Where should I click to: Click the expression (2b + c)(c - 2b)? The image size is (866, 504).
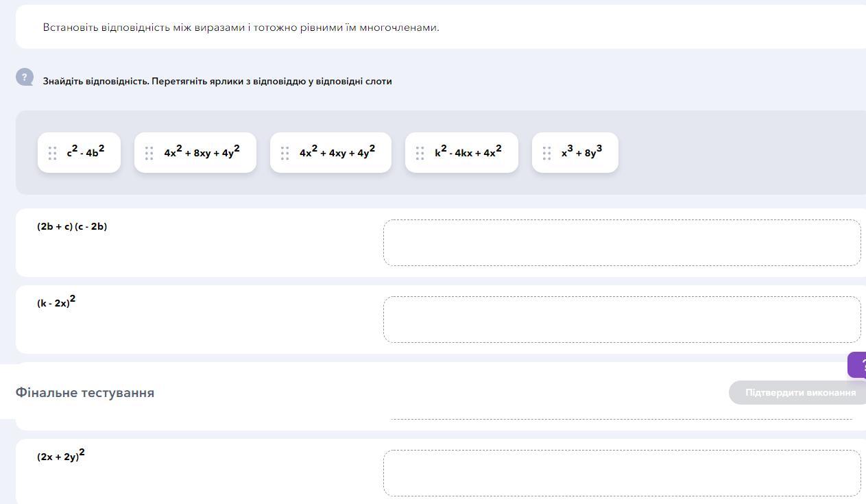(x=72, y=226)
